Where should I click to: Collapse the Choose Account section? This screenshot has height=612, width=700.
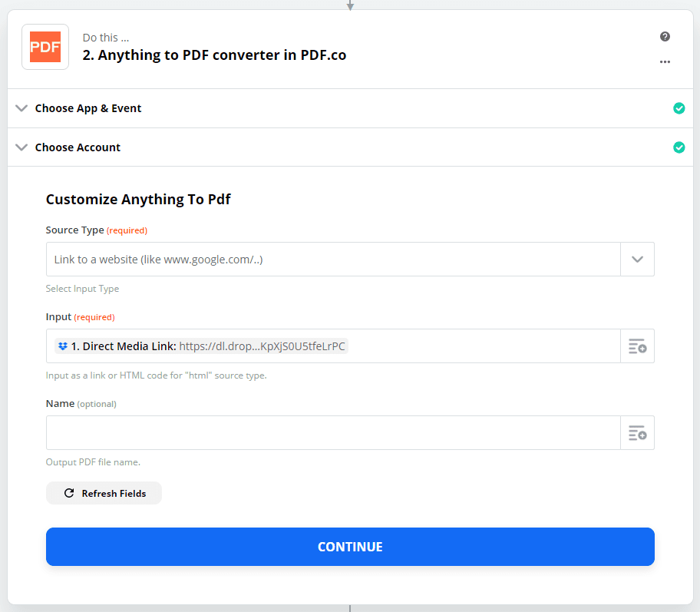click(21, 147)
